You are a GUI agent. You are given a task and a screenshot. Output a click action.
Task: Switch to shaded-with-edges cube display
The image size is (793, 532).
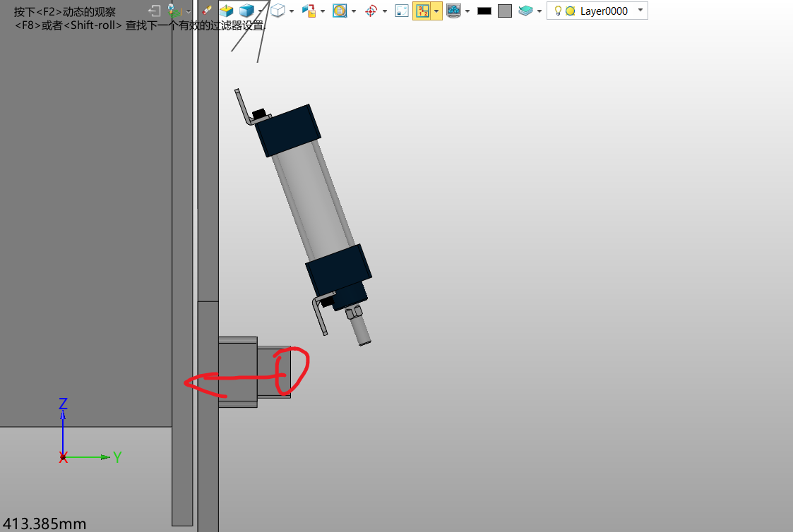(x=226, y=11)
